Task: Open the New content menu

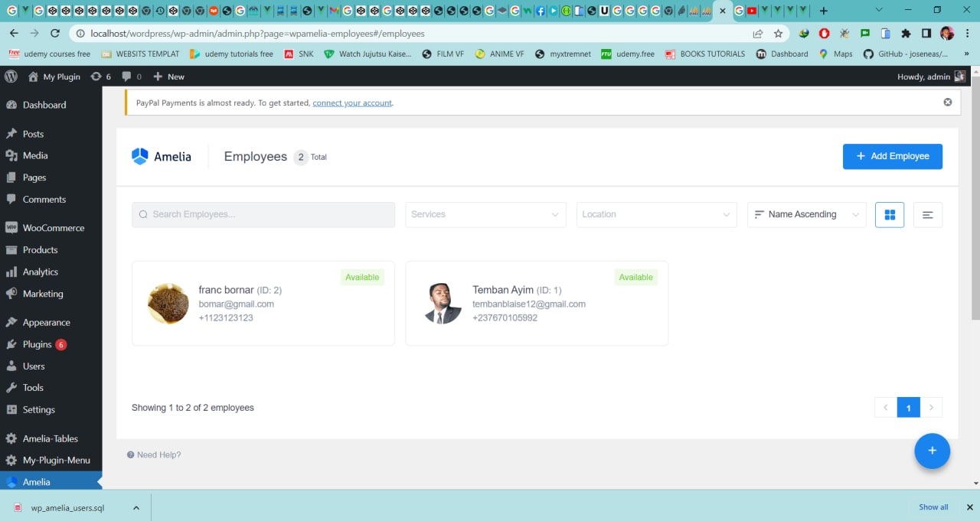Action: (x=168, y=77)
